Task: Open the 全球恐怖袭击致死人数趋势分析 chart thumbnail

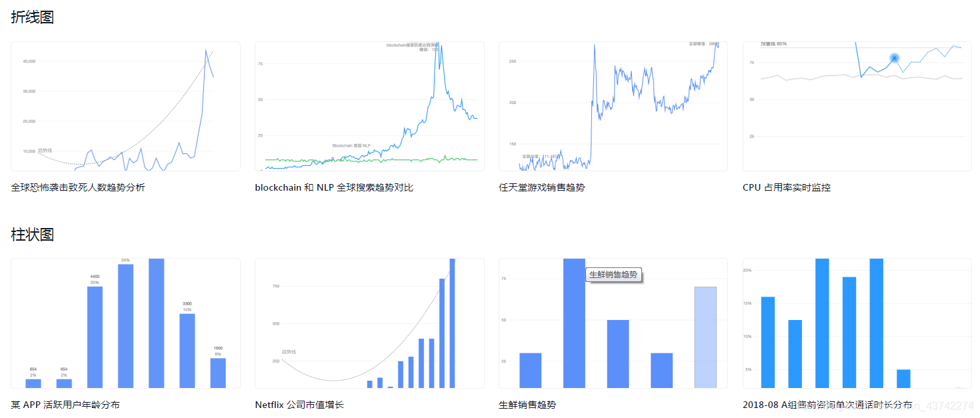Action: coord(125,106)
